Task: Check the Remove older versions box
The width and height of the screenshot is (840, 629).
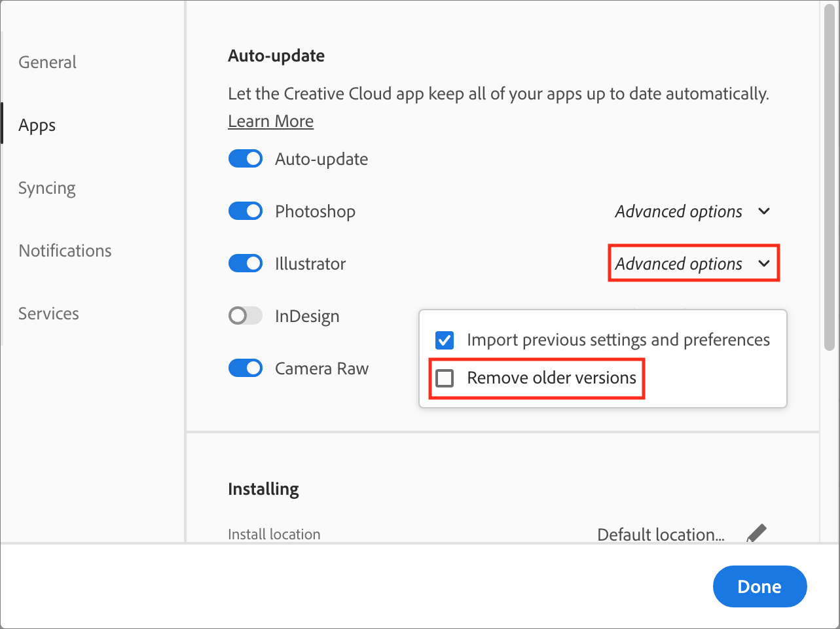Action: [445, 378]
